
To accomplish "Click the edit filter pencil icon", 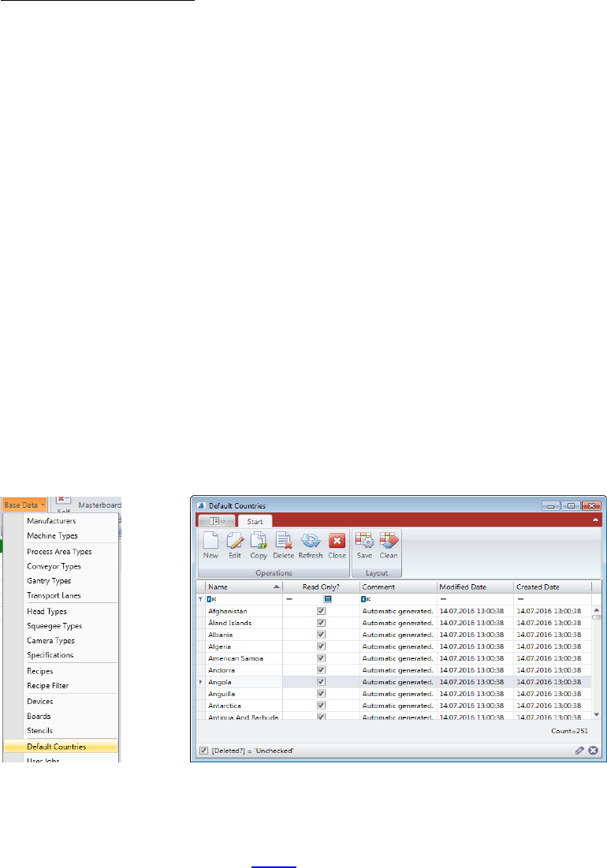I will 579,751.
